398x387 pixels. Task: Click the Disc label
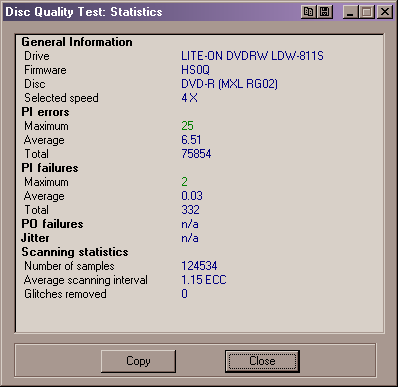(x=35, y=84)
